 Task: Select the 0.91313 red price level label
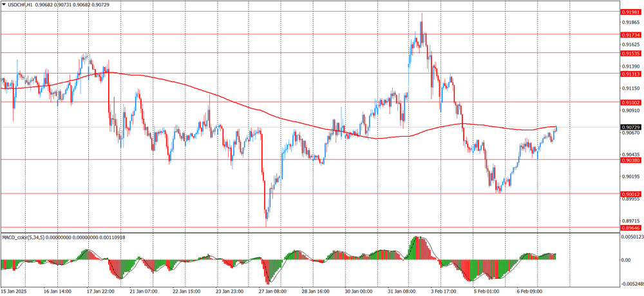click(x=632, y=74)
